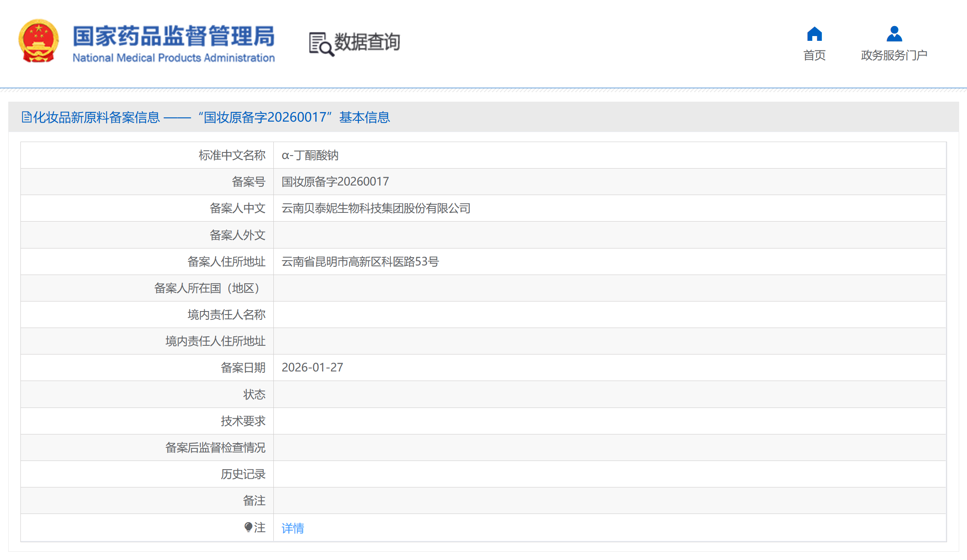This screenshot has width=967, height=560.
Task: Click the national emblem logo
Action: (x=38, y=41)
